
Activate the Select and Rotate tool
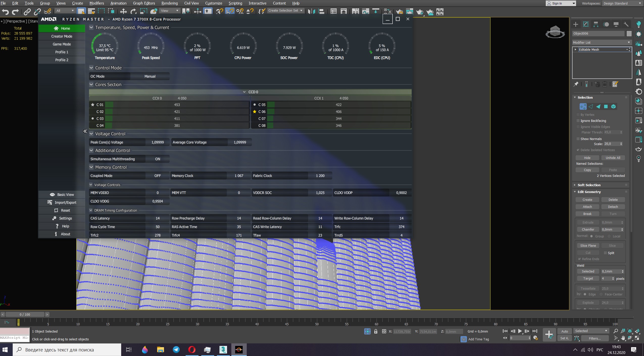[133, 11]
